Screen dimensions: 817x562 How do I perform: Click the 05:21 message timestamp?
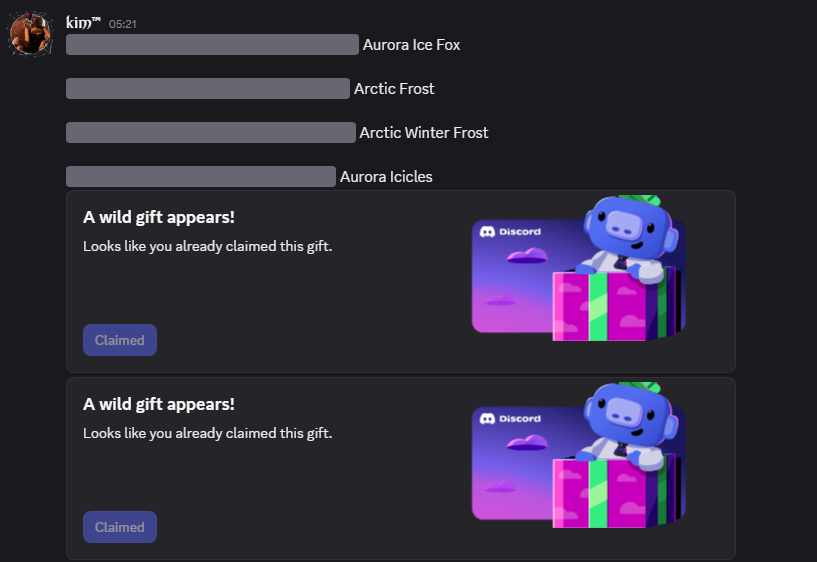(x=123, y=23)
